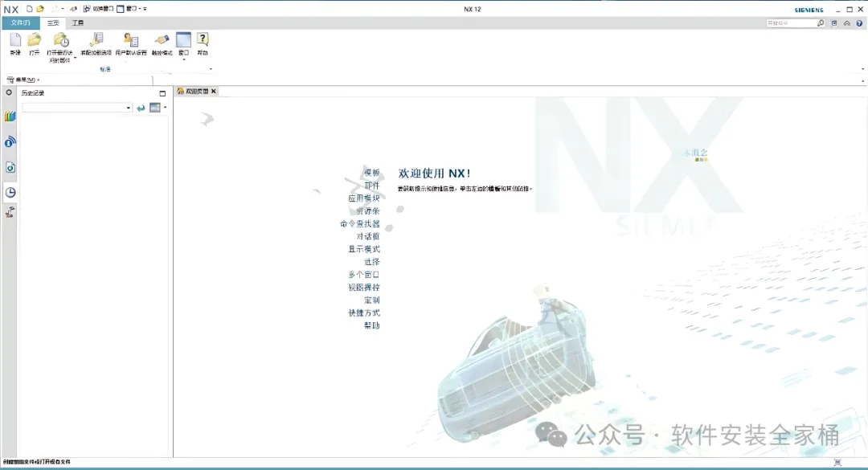Open the Customize (定制) welcome link
The image size is (868, 470).
(x=372, y=300)
